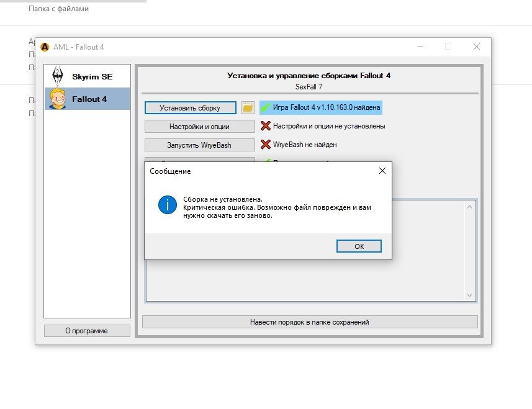The image size is (532, 409).
Task: Click red X icon beside Настройки и опции не установлены
Action: [266, 126]
